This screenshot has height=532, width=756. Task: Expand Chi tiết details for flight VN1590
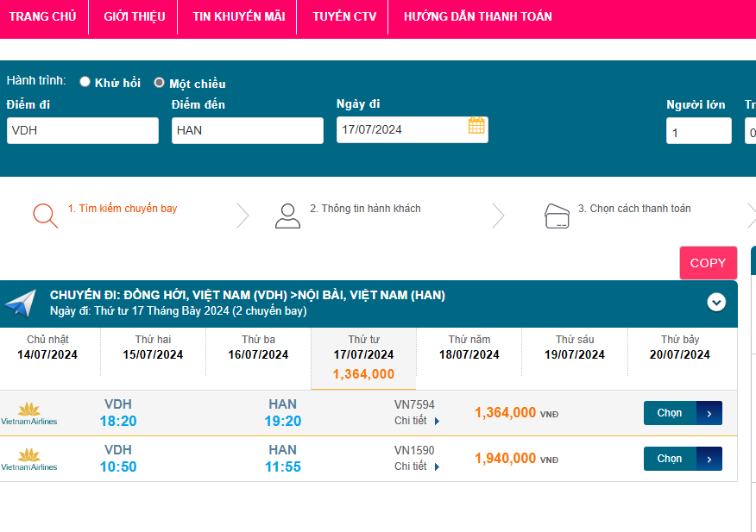pyautogui.click(x=417, y=466)
